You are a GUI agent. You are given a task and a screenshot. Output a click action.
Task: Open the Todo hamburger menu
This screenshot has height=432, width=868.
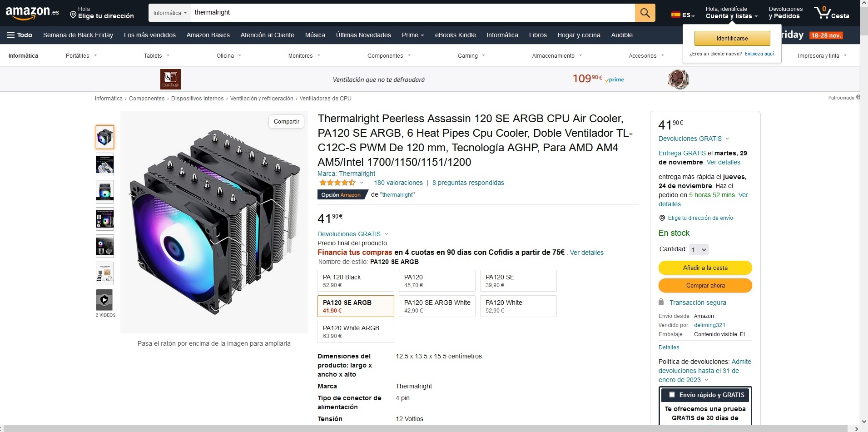[19, 35]
